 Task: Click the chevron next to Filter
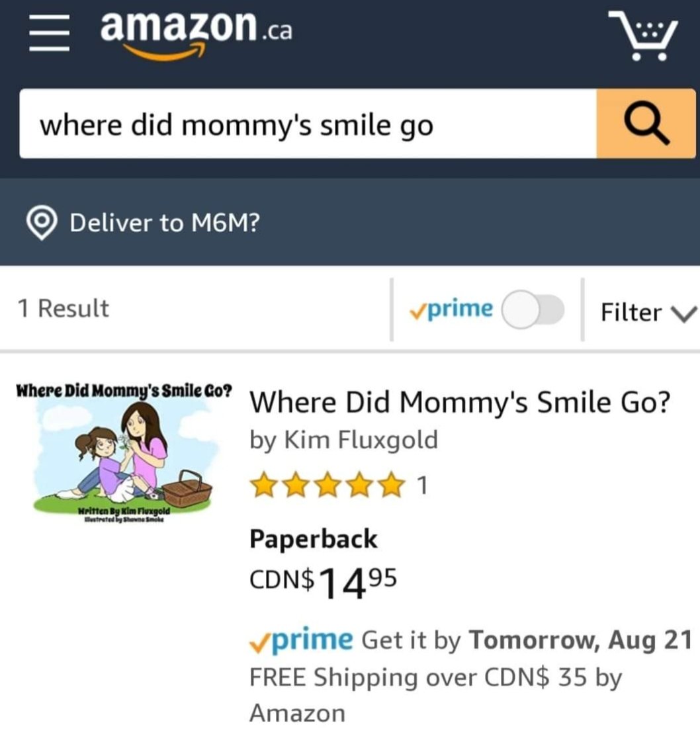pyautogui.click(x=683, y=312)
